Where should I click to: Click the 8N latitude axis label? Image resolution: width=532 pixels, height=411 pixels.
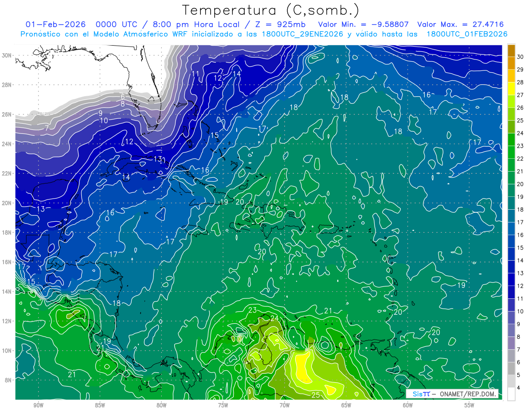tap(8, 380)
